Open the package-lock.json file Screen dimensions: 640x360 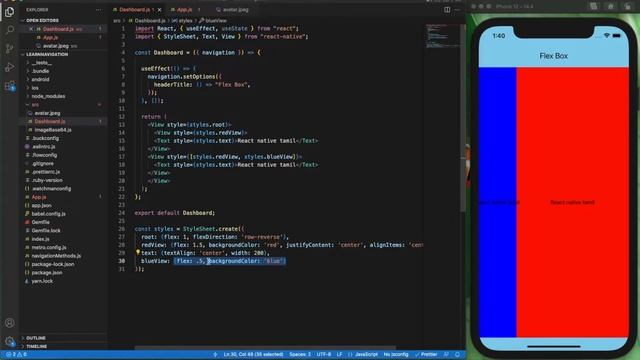[x=53, y=264]
